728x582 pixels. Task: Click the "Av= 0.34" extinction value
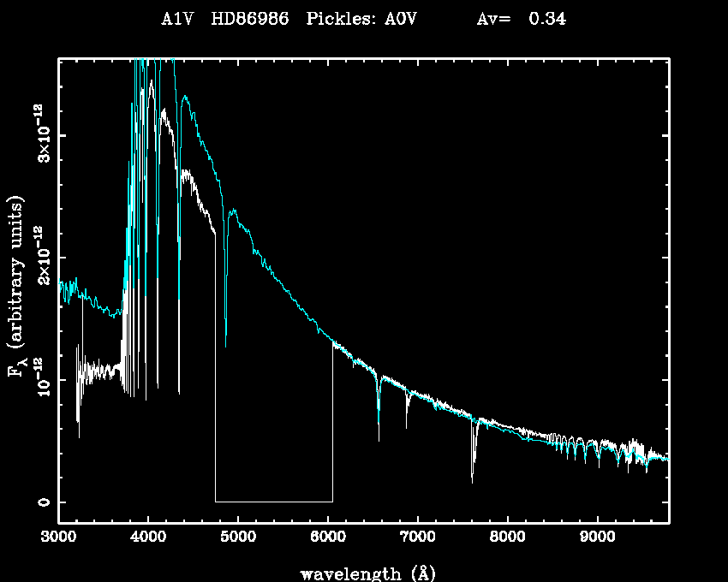coord(521,20)
